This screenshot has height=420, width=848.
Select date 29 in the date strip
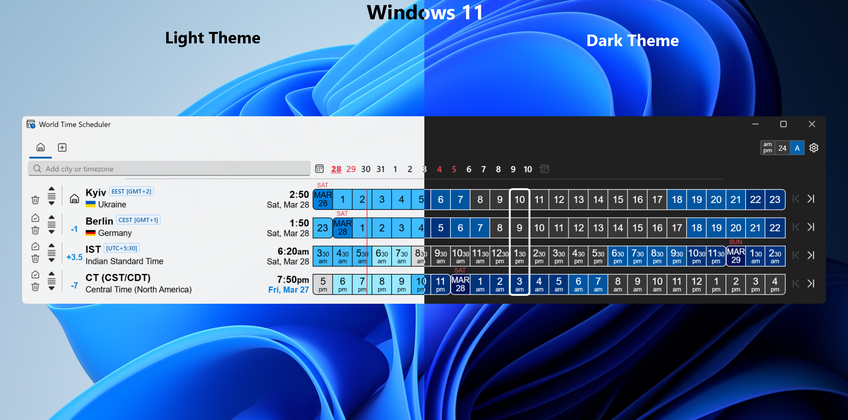[351, 169]
